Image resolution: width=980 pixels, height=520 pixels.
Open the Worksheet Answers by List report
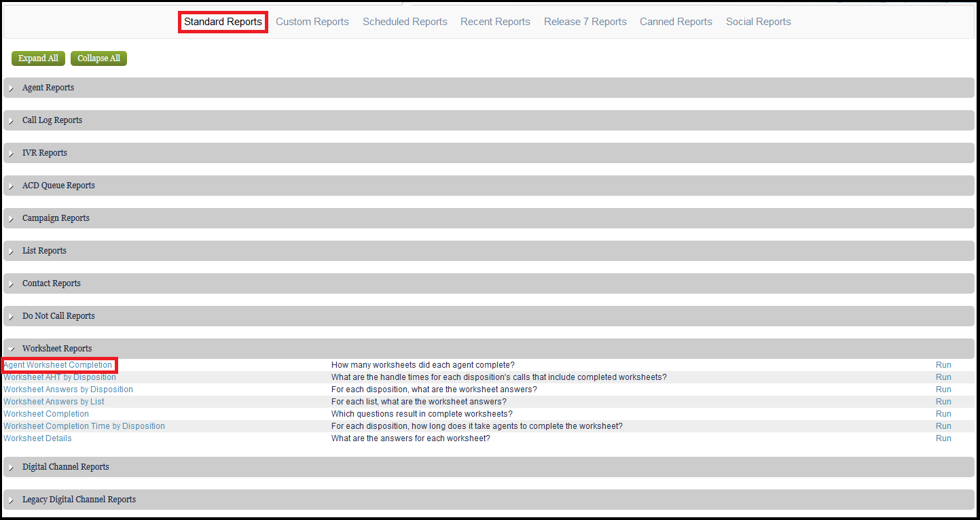pos(54,402)
